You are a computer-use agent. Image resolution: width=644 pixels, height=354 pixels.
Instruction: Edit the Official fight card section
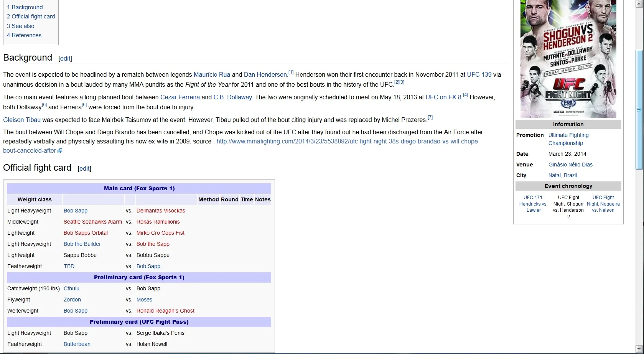(x=84, y=168)
